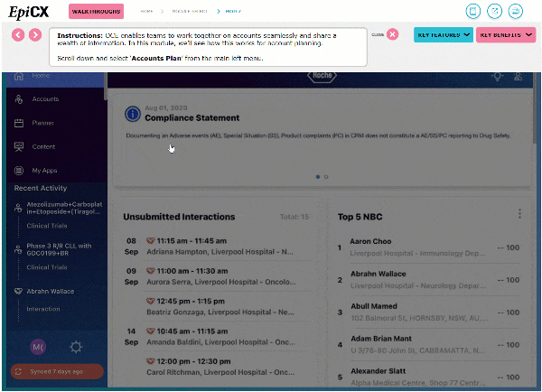
Task: Open Adriana Hampton 11:15 am interaction
Action: coord(220,246)
